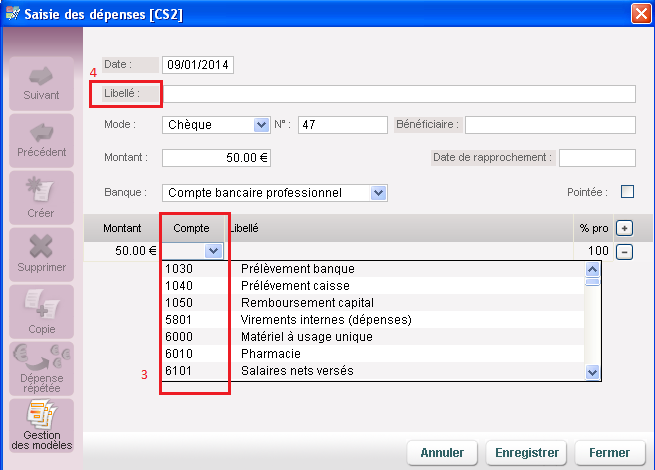Move the account list up with its arrow
This screenshot has width=655, height=470.
coord(592,269)
